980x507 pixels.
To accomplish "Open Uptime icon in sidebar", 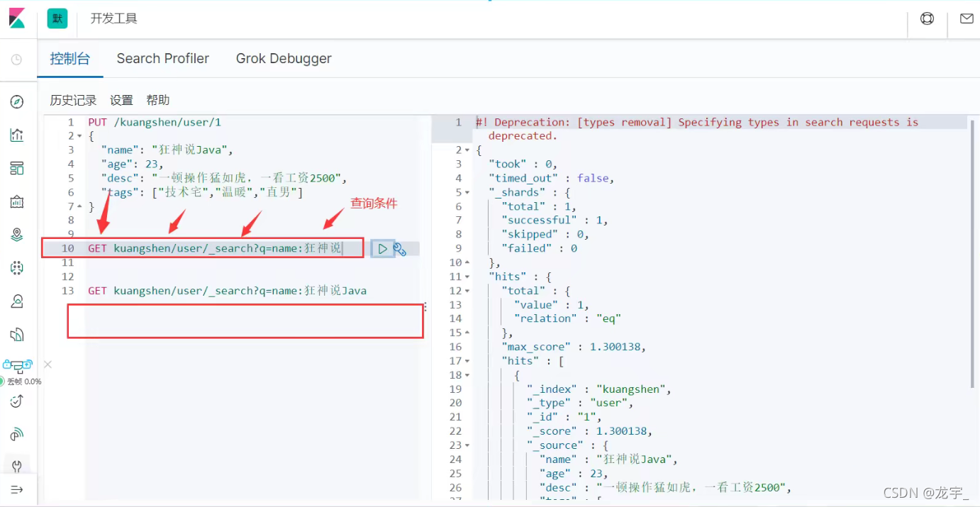I will coord(17,401).
